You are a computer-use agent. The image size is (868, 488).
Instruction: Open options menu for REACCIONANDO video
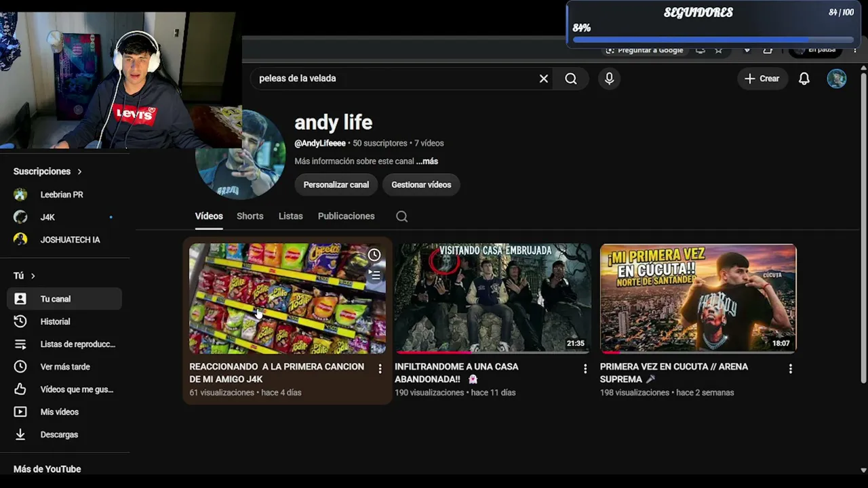380,369
